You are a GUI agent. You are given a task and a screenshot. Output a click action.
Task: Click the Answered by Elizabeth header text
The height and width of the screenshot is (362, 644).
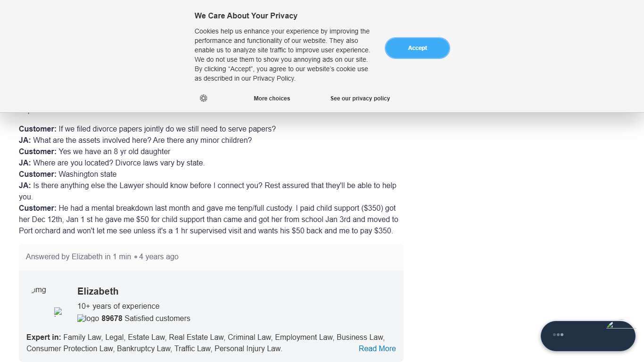tap(78, 257)
